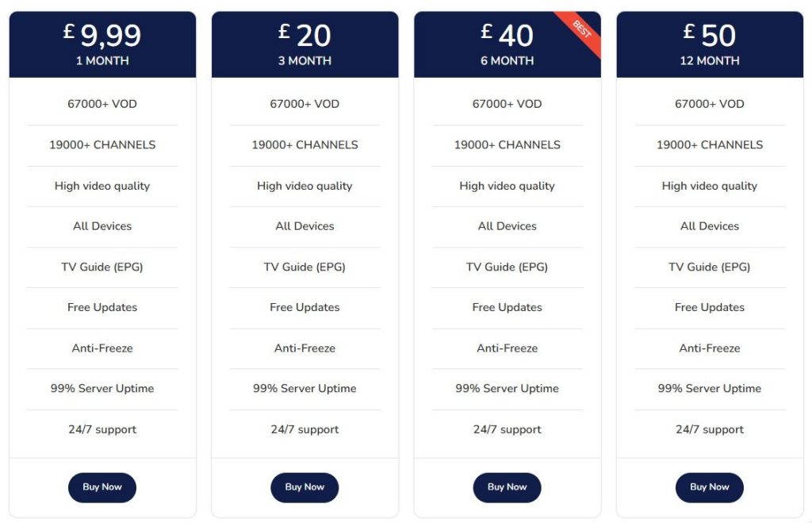Click Buy Now for the 6 month plan

[x=507, y=487]
